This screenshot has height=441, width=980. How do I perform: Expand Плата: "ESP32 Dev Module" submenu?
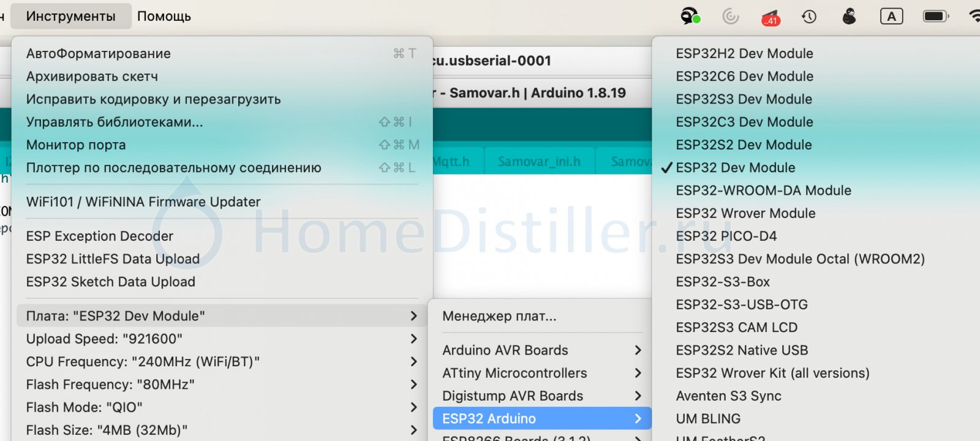[x=222, y=316]
